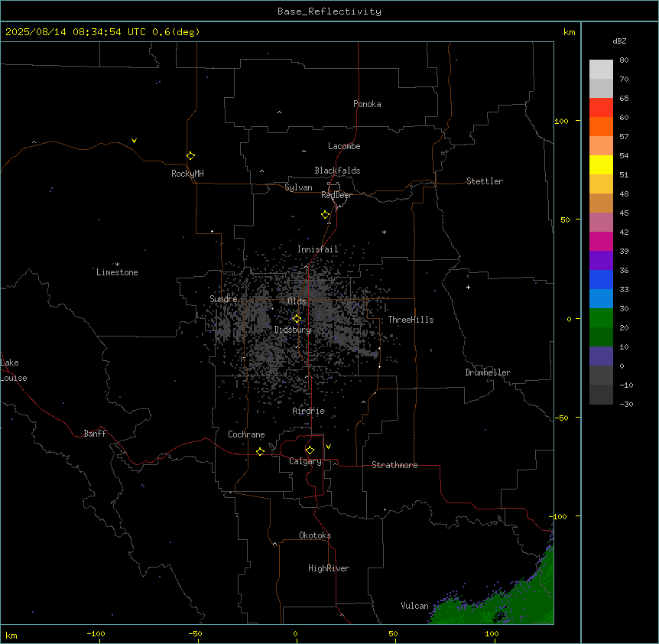Select the Didsbury label
This screenshot has width=659, height=644.
pos(293,330)
